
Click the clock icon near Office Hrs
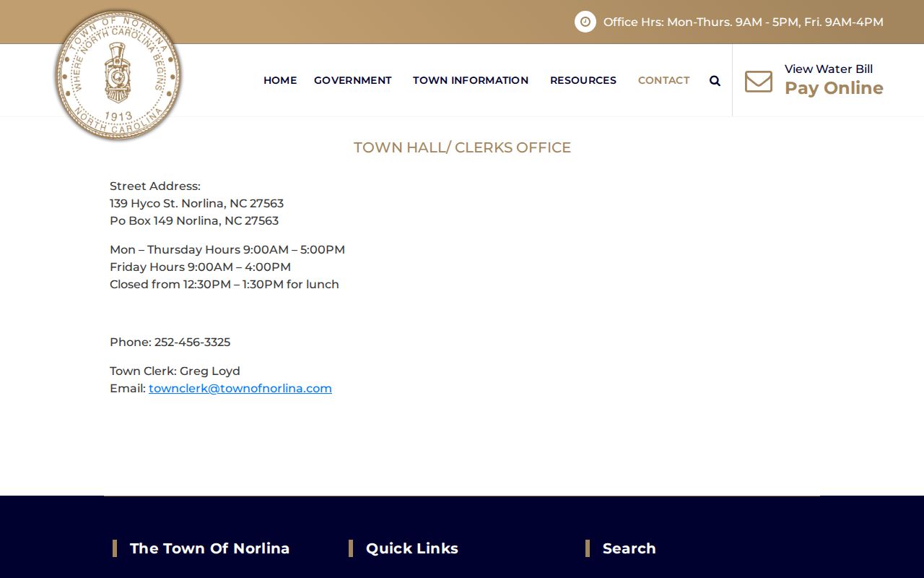pos(585,22)
